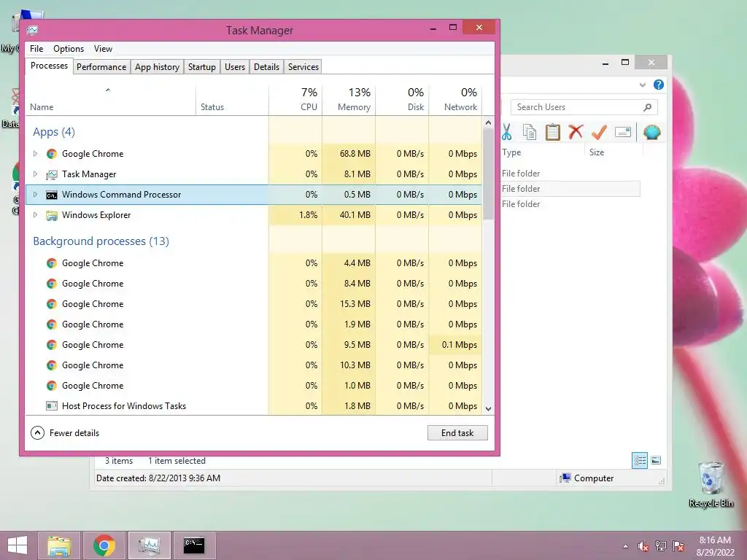Open Command Prompt from the taskbar
This screenshot has height=560, width=747.
[194, 545]
